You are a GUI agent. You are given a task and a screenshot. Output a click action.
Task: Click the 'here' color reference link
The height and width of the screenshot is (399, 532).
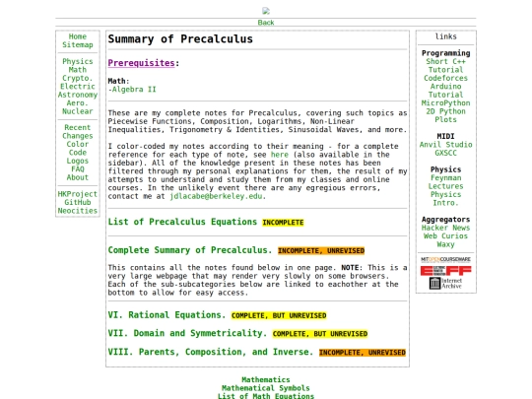(279, 155)
